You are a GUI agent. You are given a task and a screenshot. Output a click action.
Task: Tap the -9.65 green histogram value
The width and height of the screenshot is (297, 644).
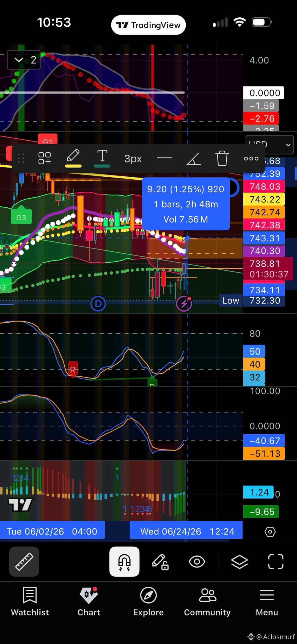(x=261, y=512)
